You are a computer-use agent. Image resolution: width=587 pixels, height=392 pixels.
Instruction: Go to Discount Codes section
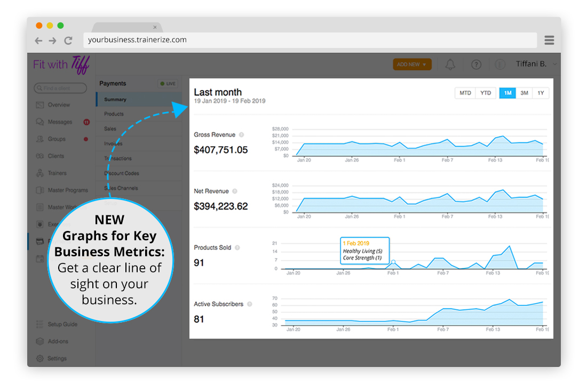(121, 173)
